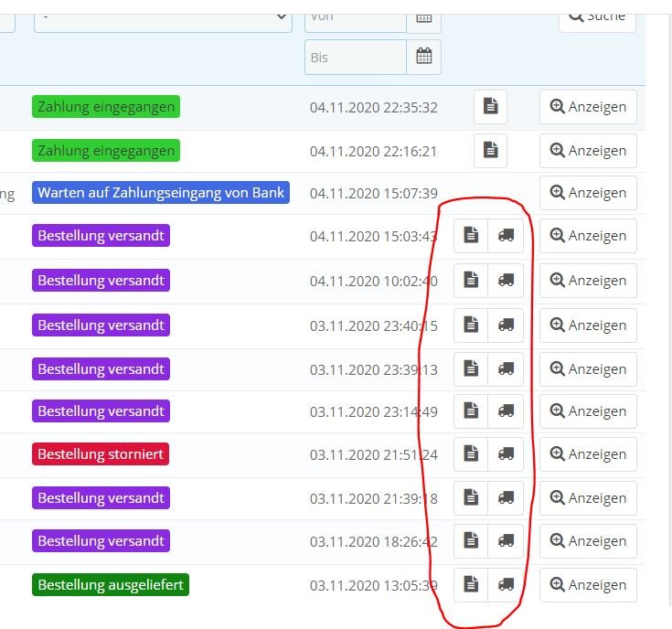Click Anzeigen for order 04.11.2020 22:16:21

588,151
